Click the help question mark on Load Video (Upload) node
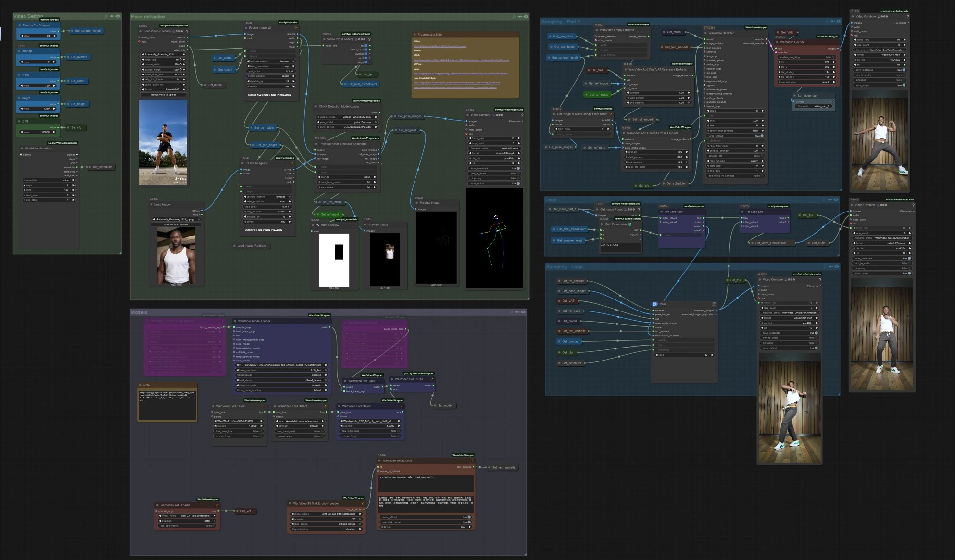 [x=187, y=31]
